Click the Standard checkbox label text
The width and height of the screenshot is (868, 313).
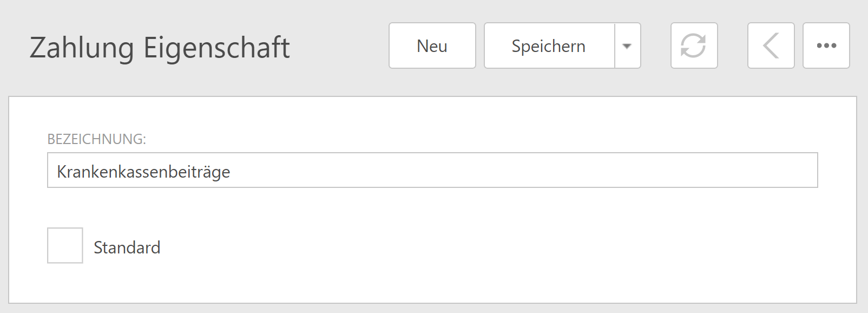click(x=127, y=247)
